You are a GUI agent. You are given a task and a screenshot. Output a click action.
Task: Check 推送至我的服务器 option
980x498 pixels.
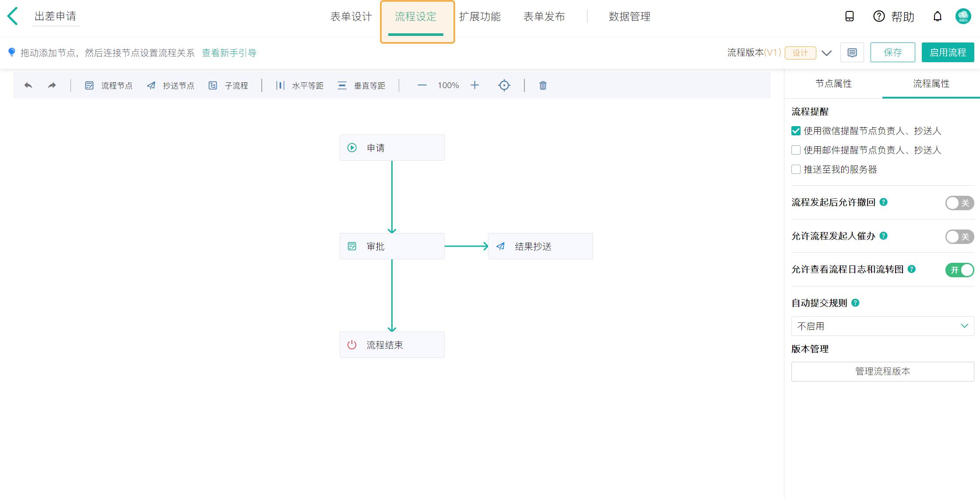(x=796, y=170)
